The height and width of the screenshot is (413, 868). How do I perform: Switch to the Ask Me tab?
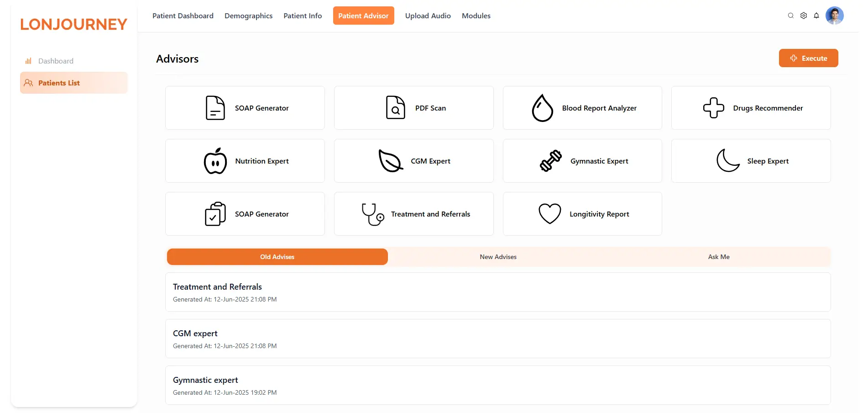(x=719, y=257)
